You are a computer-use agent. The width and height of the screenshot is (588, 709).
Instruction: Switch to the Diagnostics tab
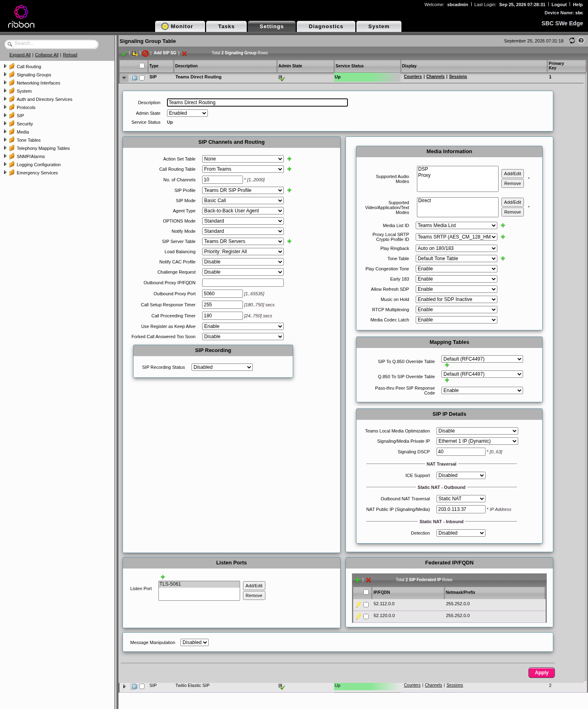tap(326, 26)
